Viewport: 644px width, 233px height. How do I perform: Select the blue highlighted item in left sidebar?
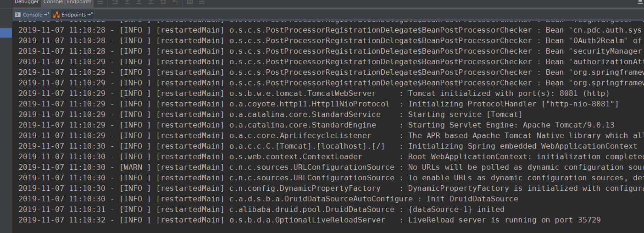pyautogui.click(x=6, y=33)
